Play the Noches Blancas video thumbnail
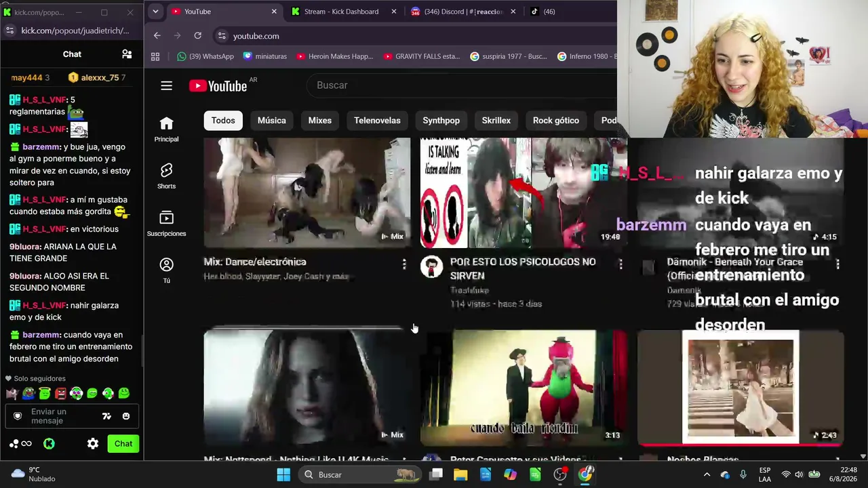 coord(741,388)
